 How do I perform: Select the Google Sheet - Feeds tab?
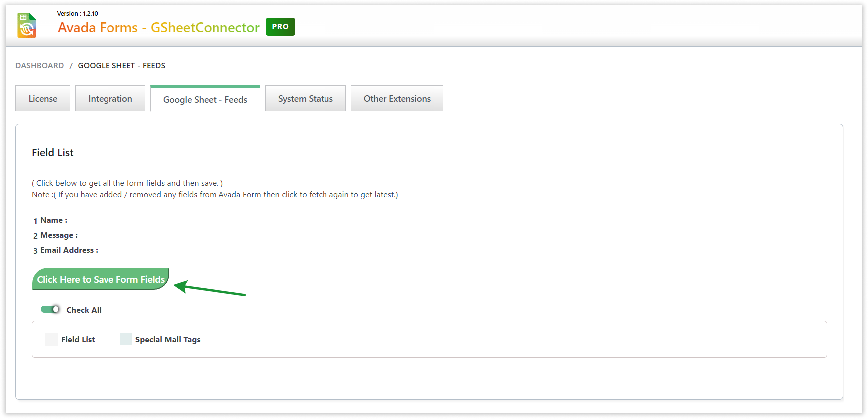205,99
